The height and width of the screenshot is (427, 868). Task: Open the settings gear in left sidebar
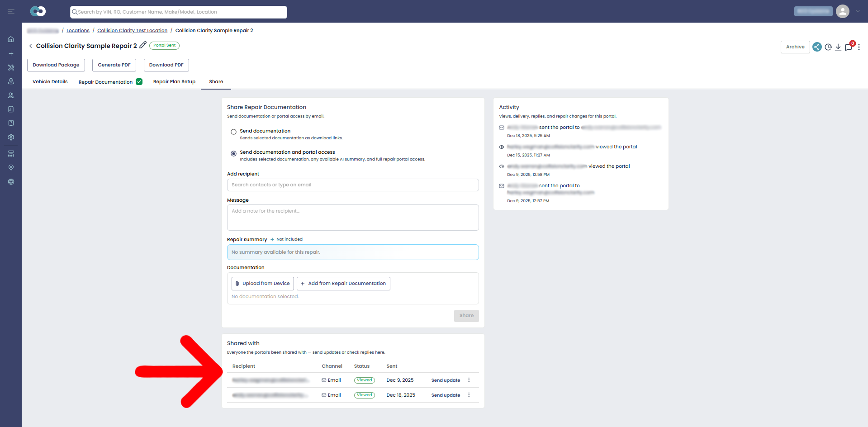(x=11, y=137)
